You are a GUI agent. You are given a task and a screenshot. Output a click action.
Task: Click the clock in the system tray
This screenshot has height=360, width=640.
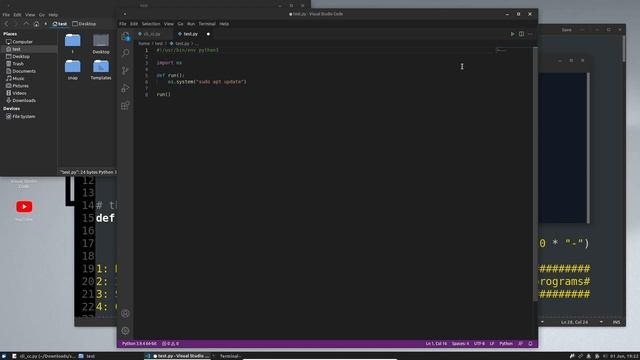(624, 356)
